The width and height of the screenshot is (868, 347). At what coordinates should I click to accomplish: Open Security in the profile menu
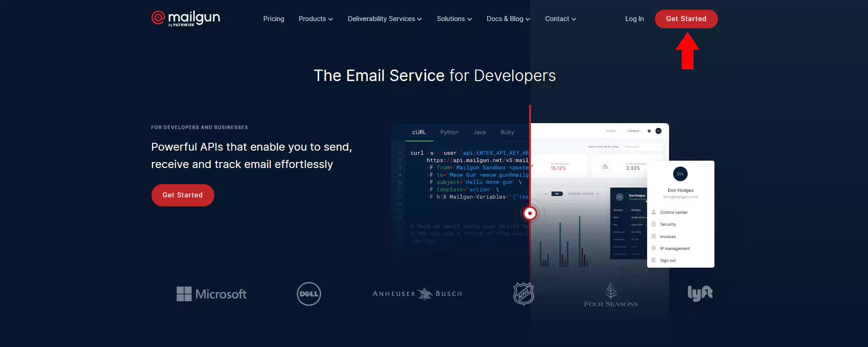tap(668, 224)
